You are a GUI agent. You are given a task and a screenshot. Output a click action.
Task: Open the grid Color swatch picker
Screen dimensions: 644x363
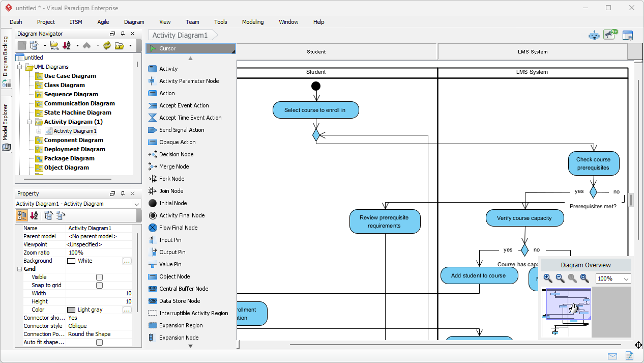click(126, 310)
